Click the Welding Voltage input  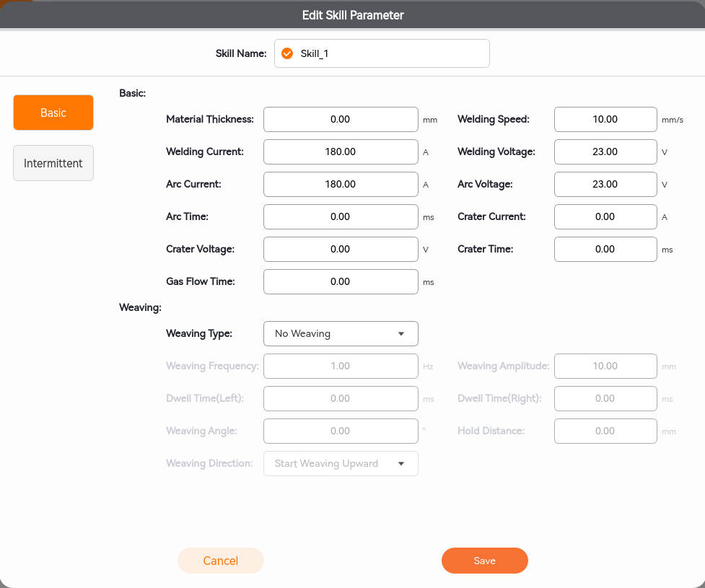(605, 152)
